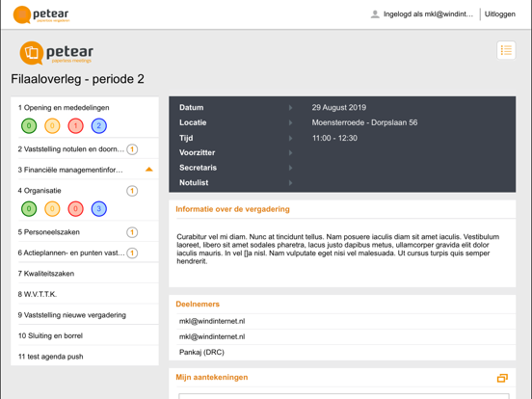Click the Mijn aantekeningen note text field
Screen dimensions: 532x399
pyautogui.click(x=344, y=396)
